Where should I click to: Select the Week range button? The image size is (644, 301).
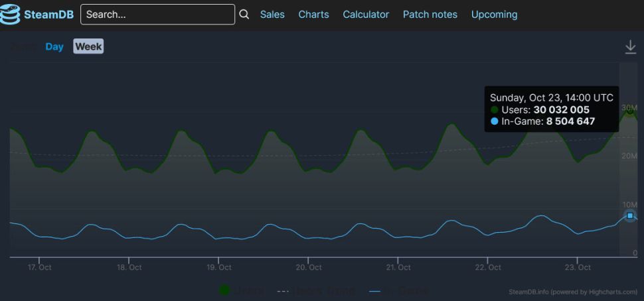coord(89,46)
